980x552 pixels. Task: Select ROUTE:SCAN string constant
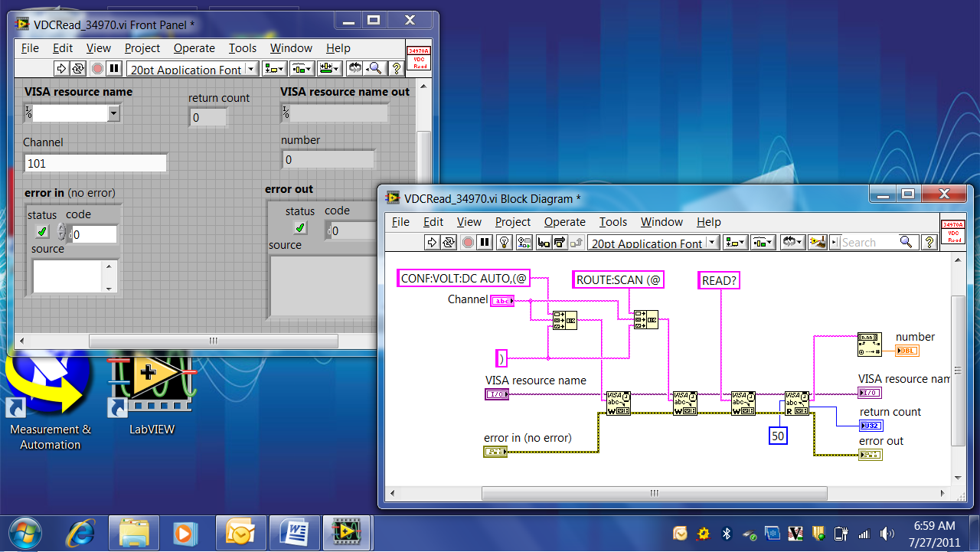pyautogui.click(x=619, y=280)
